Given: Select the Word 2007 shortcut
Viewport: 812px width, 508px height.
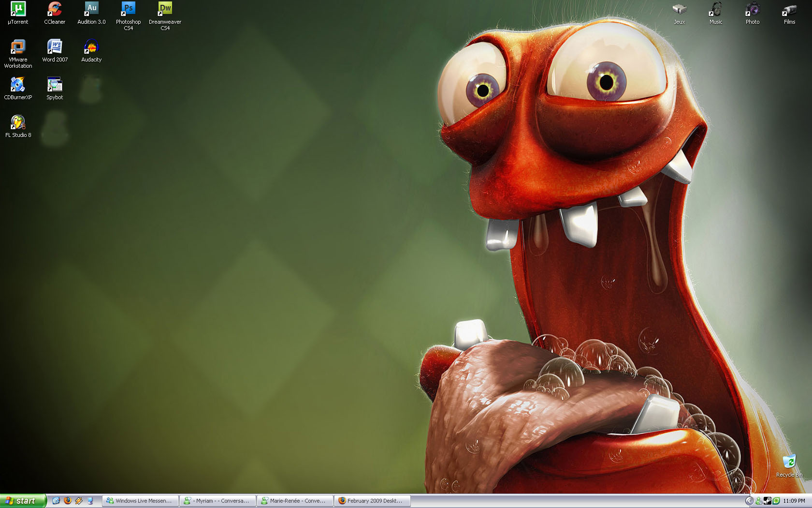Looking at the screenshot, I should pos(55,47).
